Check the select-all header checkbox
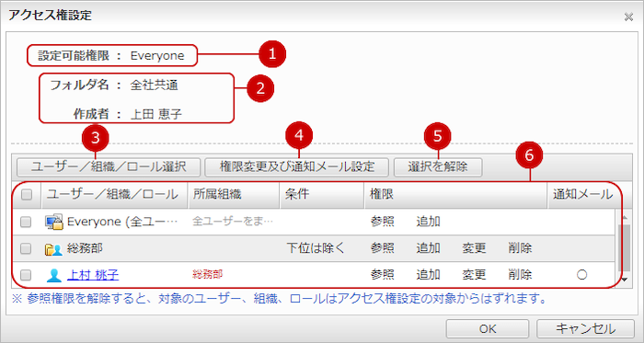The height and width of the screenshot is (343, 644). [27, 194]
